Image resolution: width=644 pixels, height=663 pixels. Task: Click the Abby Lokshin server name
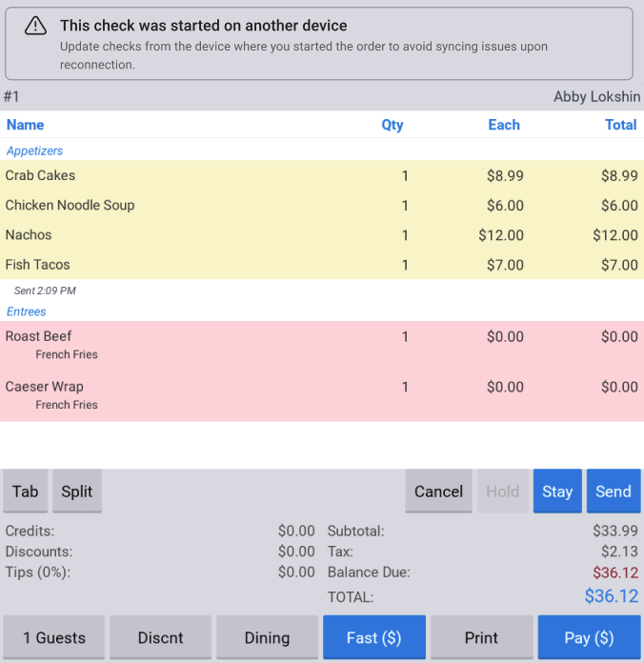[x=596, y=97]
